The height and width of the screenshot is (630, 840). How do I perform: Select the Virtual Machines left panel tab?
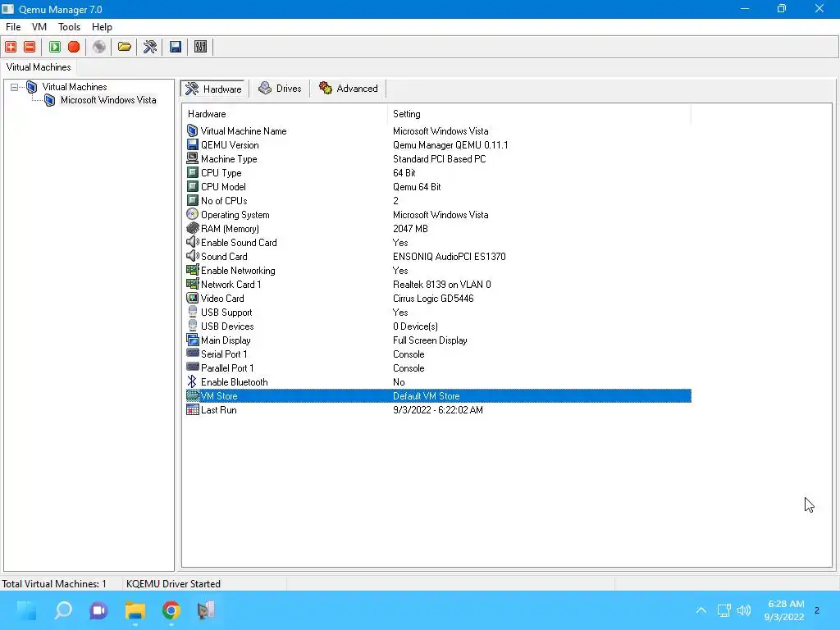pyautogui.click(x=39, y=67)
